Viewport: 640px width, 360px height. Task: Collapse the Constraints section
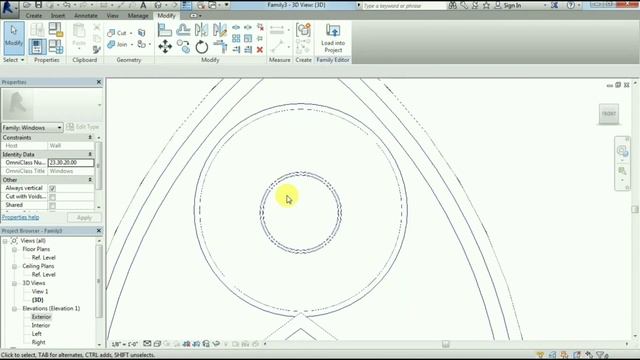90,138
